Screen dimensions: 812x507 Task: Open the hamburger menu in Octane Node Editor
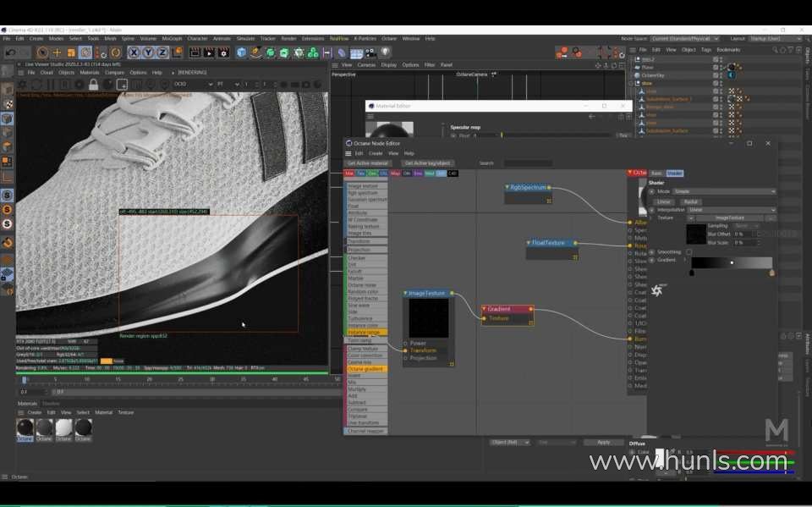(348, 153)
